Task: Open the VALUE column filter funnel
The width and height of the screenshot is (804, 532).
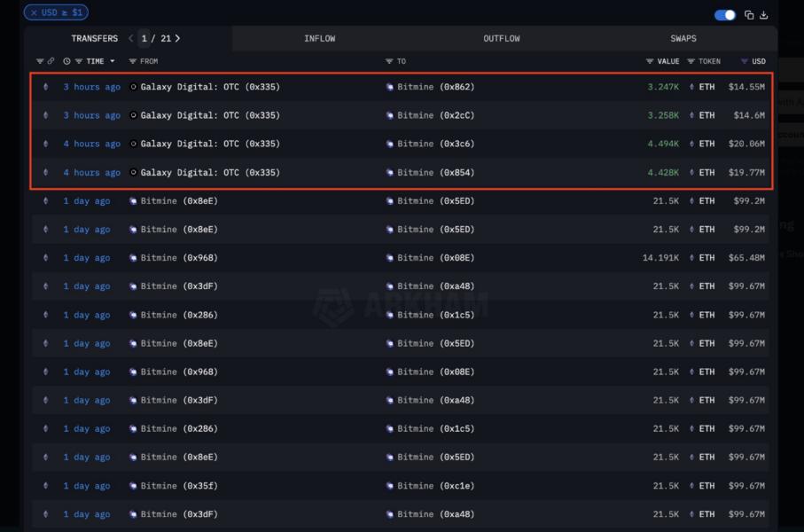Action: coord(650,61)
